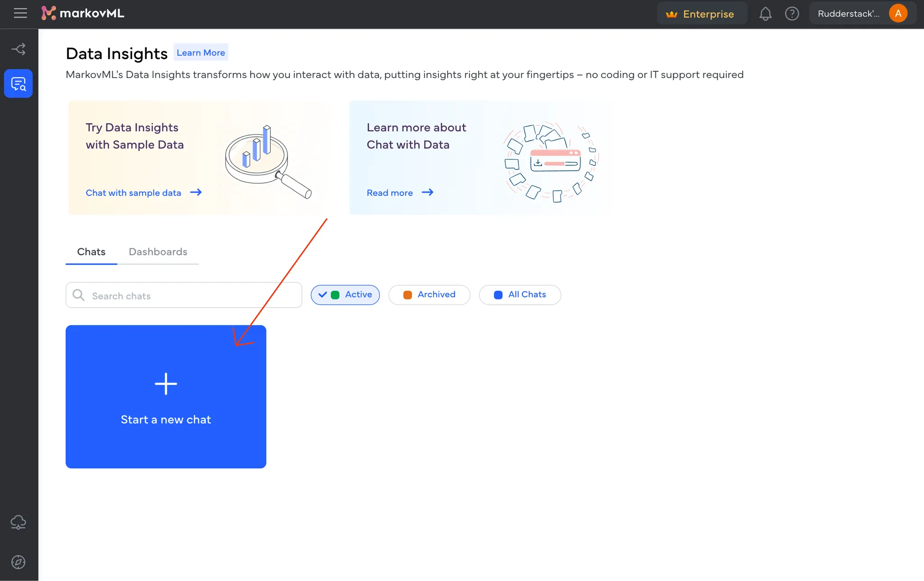The width and height of the screenshot is (924, 581).
Task: Click the markovML logo
Action: point(83,14)
